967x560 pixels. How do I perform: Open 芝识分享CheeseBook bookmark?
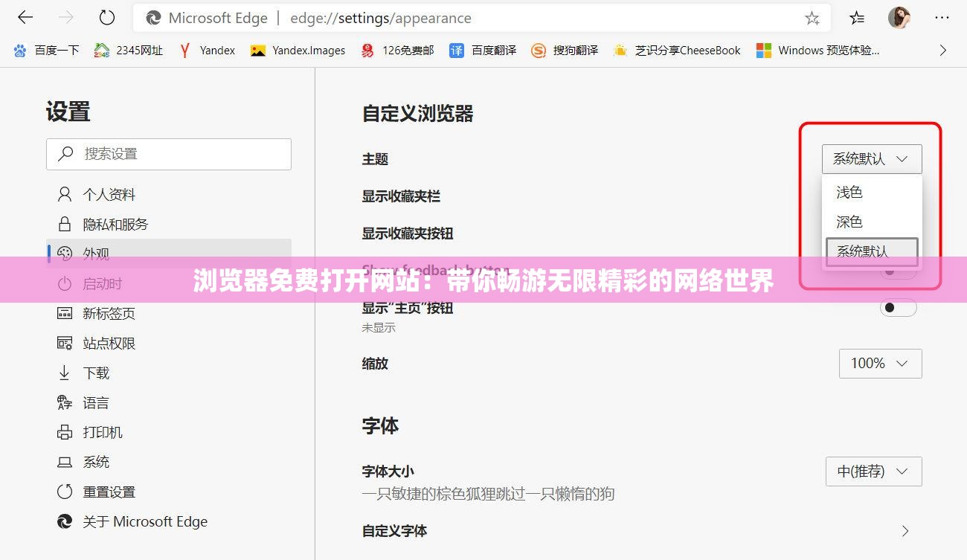coord(677,51)
